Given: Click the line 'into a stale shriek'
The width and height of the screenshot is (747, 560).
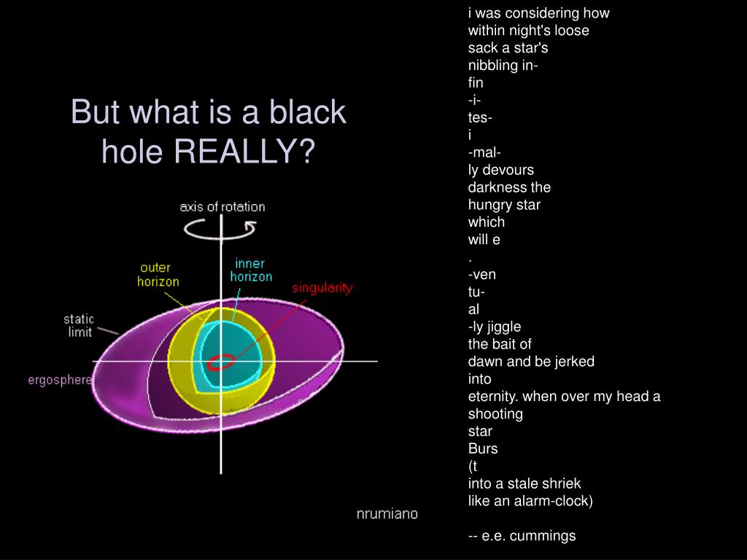Looking at the screenshot, I should pyautogui.click(x=525, y=483).
